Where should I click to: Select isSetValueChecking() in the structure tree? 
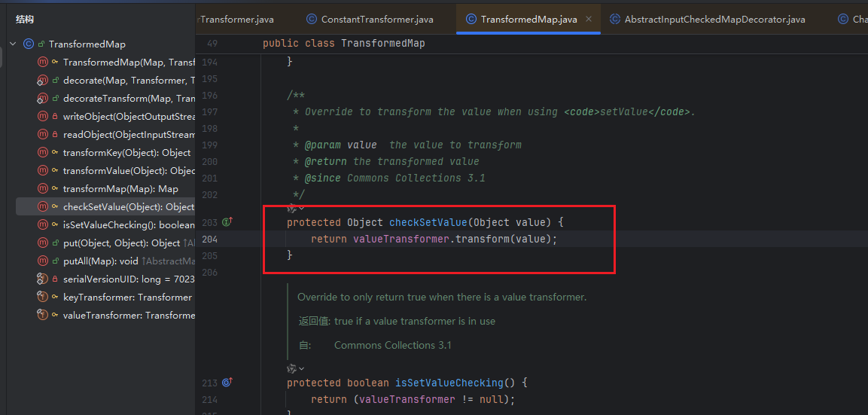[128, 225]
